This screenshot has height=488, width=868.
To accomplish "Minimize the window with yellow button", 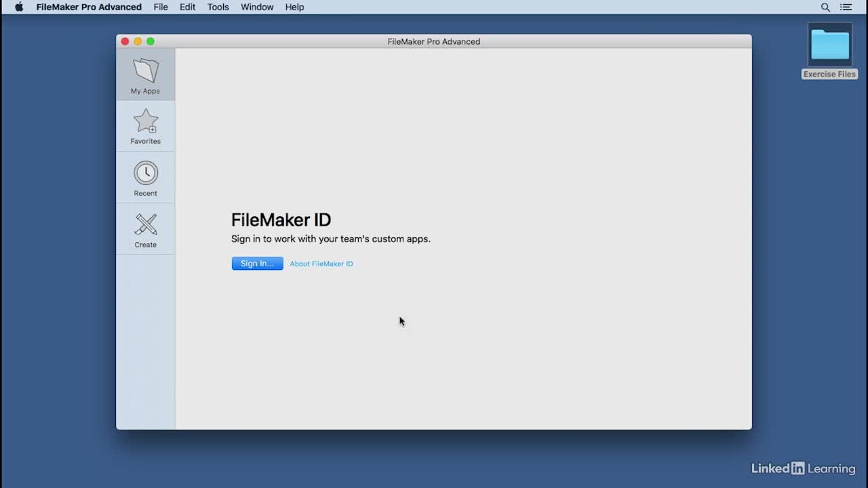I will (138, 41).
